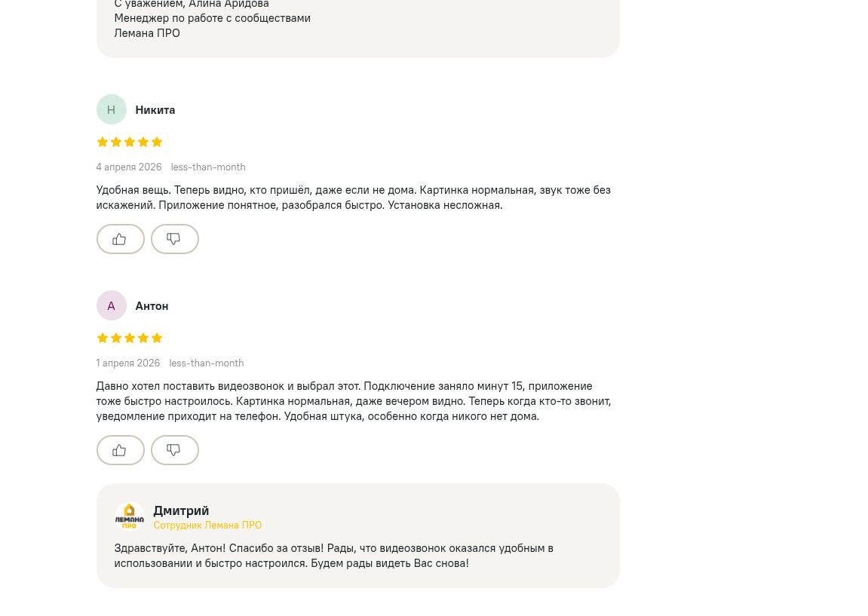868x616 pixels.
Task: Click the five-star rating under Антон
Action: coord(130,339)
